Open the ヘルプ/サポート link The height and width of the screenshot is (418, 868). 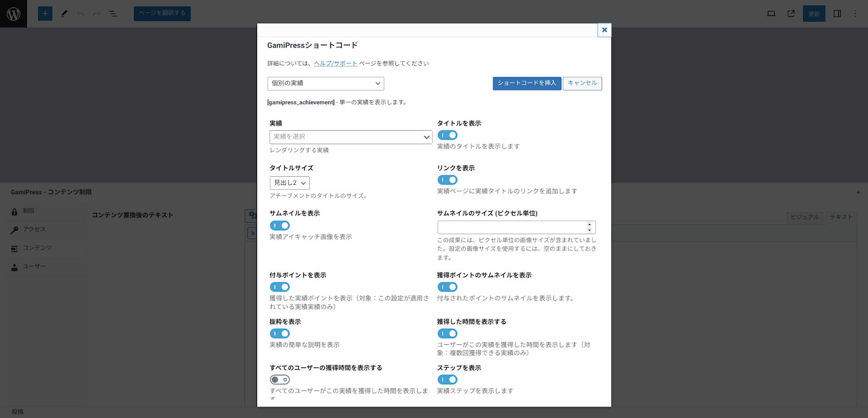[335, 63]
